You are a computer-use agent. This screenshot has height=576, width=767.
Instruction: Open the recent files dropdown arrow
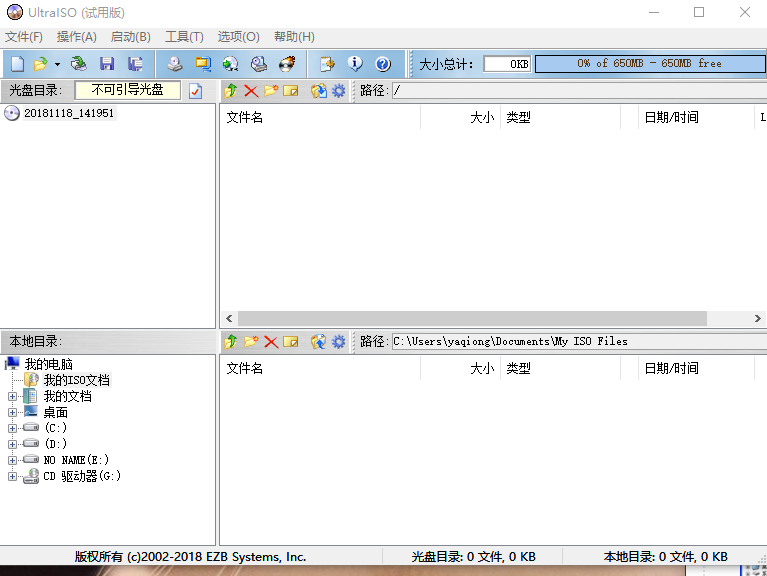(57, 64)
